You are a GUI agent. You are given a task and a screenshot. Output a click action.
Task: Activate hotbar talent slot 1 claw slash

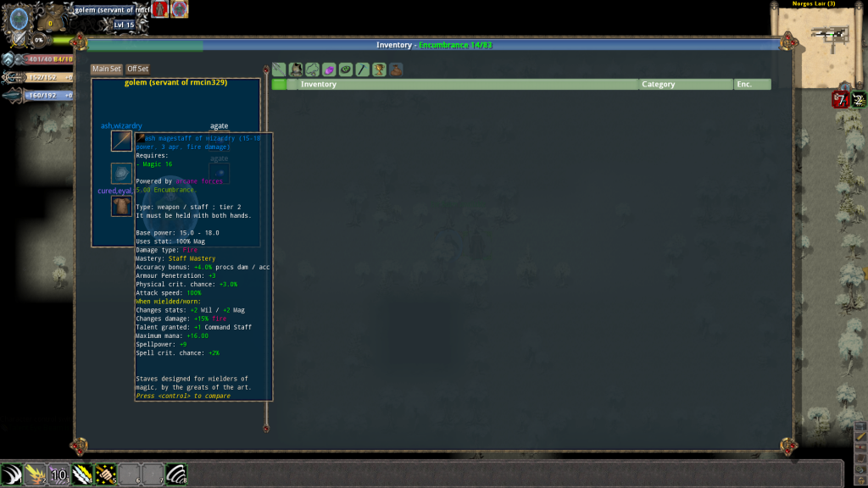pyautogui.click(x=12, y=474)
